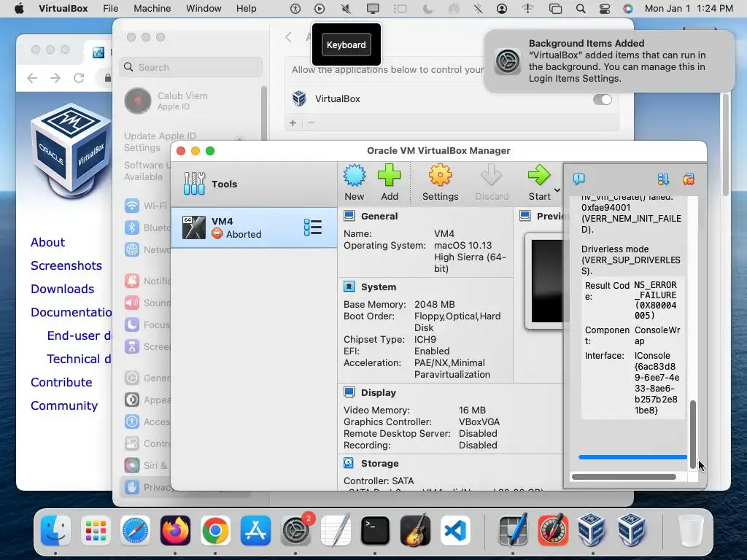Open the Storage section header

click(x=379, y=463)
